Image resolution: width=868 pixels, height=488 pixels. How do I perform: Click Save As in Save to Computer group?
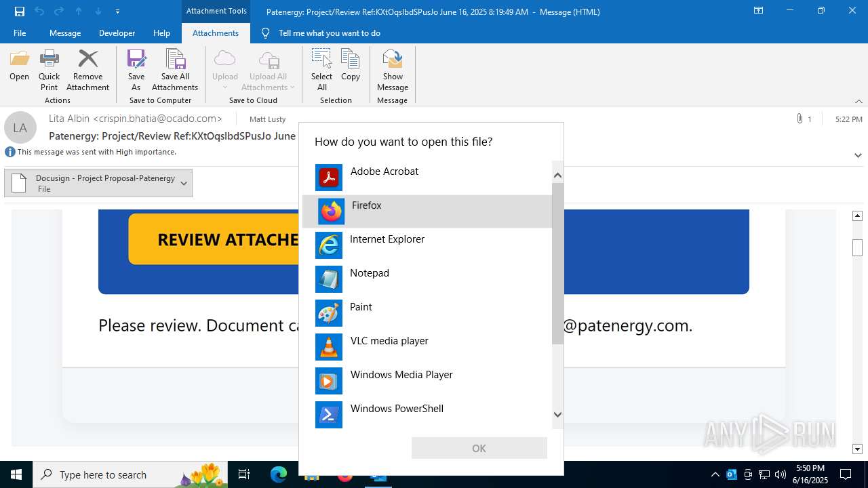click(136, 70)
